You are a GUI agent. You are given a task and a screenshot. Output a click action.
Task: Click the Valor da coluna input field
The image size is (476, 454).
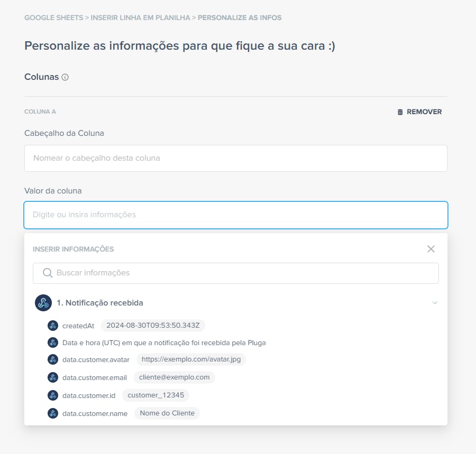236,215
